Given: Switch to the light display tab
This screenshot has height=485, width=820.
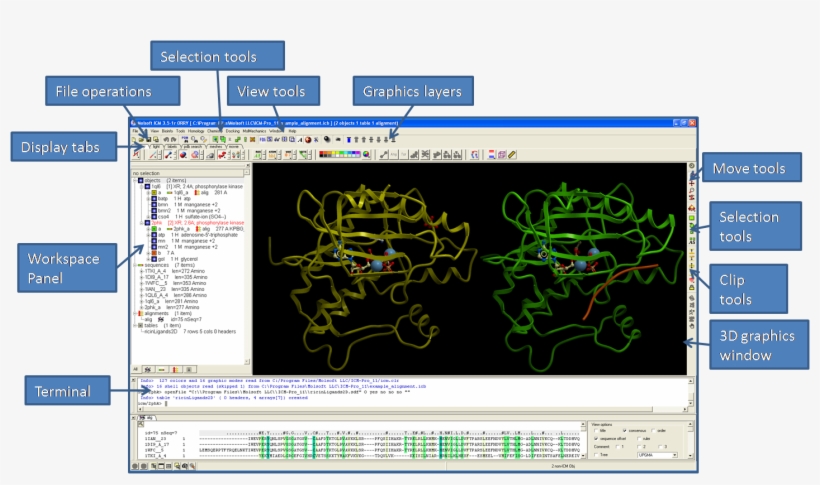Looking at the screenshot, I should click(155, 147).
